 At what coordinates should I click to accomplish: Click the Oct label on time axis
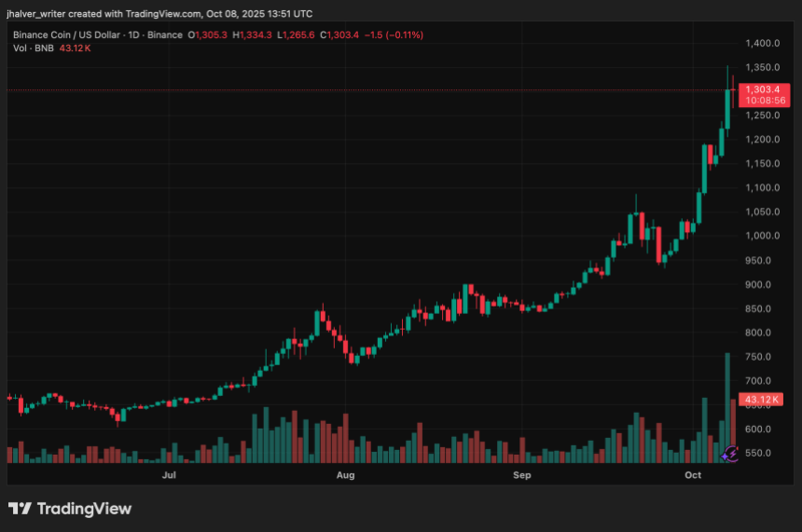693,475
